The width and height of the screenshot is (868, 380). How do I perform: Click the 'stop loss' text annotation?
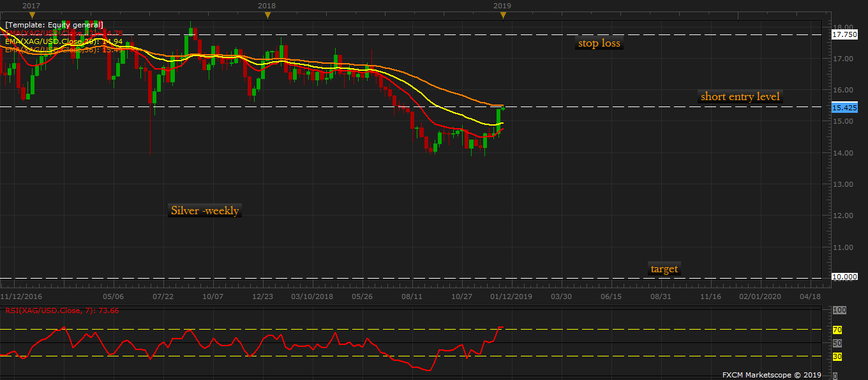pos(599,44)
